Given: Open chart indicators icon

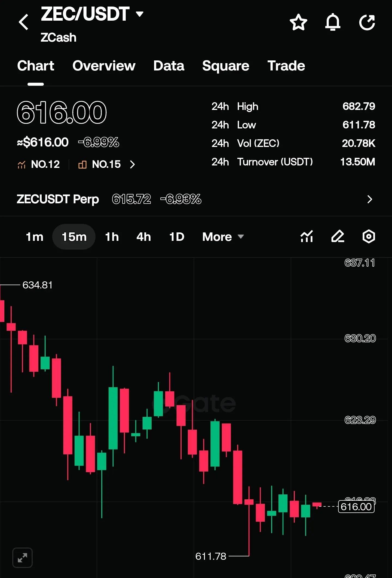Looking at the screenshot, I should pos(307,236).
